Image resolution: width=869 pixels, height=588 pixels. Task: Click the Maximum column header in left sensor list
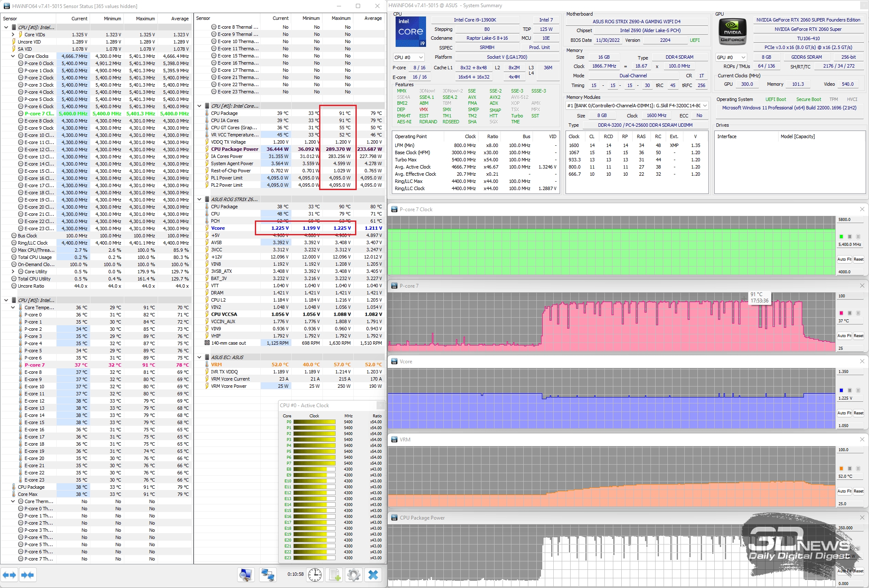tap(145, 19)
